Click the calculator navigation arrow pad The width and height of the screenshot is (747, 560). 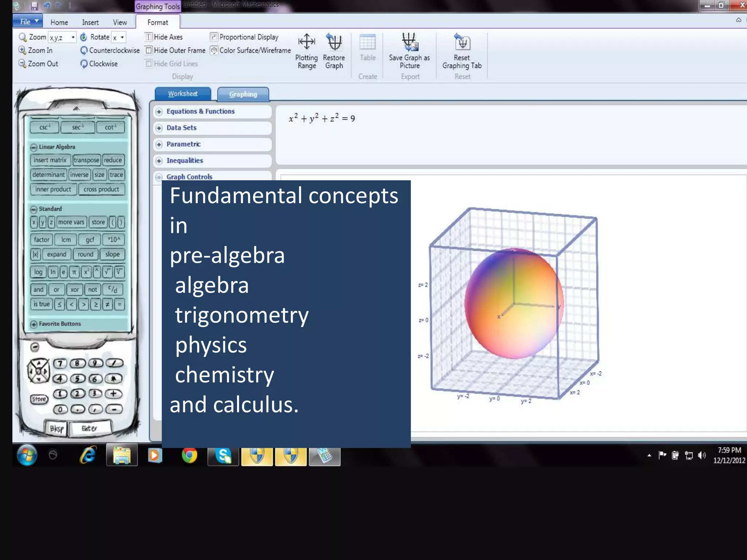pos(38,371)
